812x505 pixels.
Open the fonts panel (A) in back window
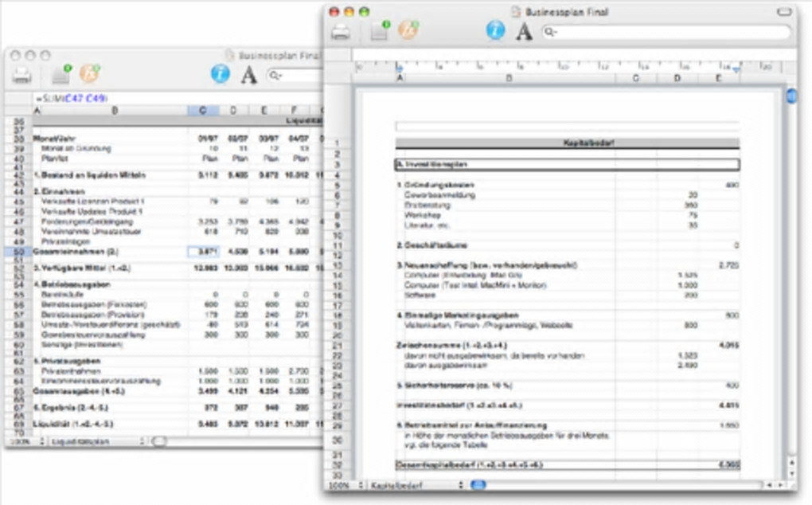248,75
